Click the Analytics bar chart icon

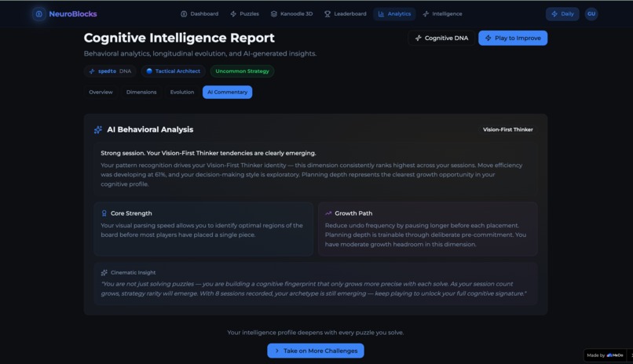[x=381, y=13]
